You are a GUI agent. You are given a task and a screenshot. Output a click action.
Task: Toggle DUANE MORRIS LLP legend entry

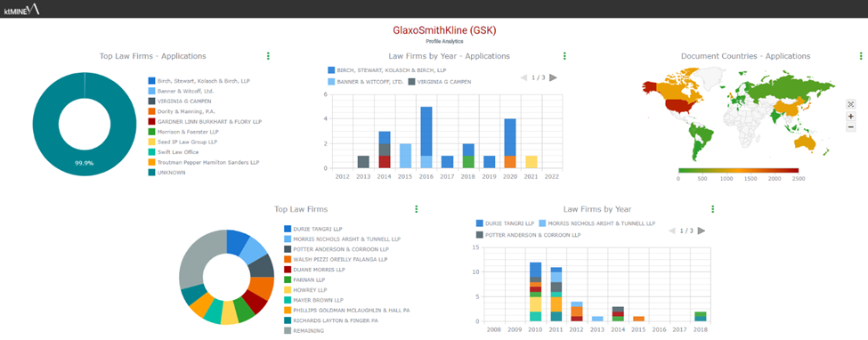314,270
